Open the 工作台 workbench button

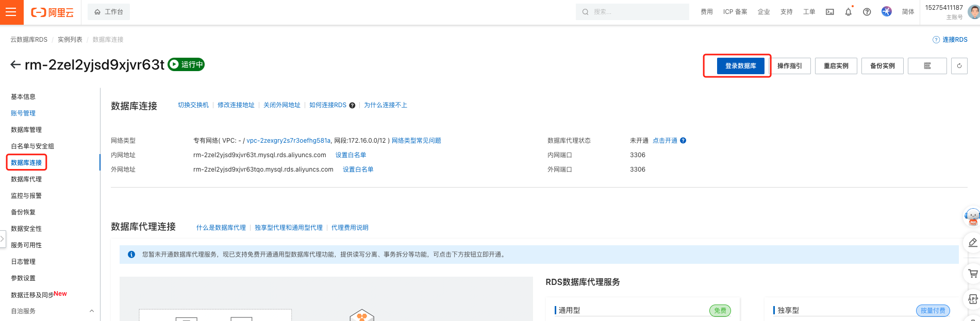click(109, 12)
